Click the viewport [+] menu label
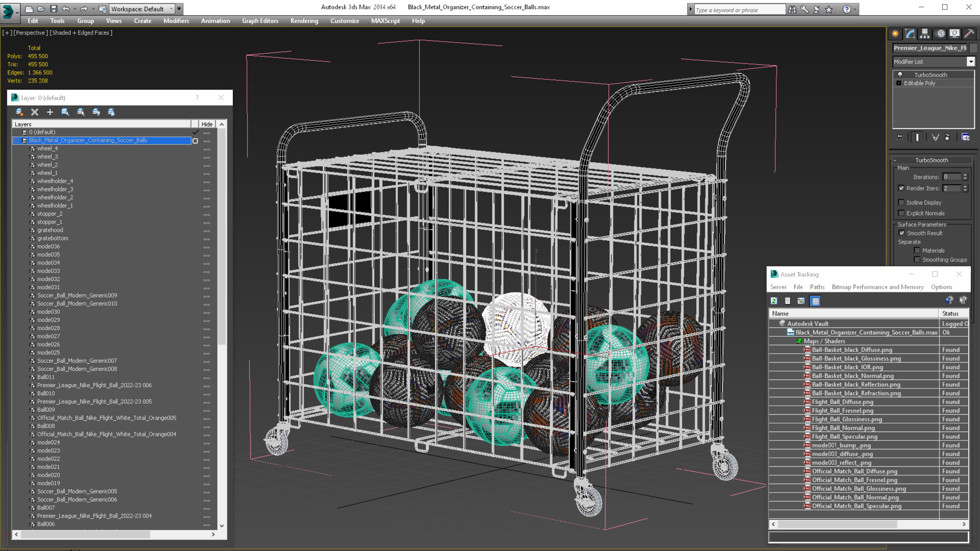The width and height of the screenshot is (980, 551). pos(7,33)
